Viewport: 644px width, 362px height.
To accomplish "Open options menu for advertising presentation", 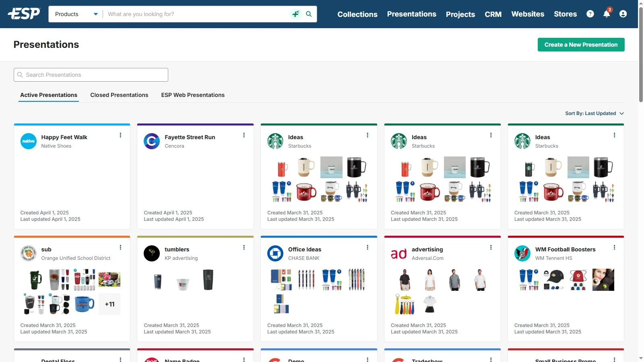I will (491, 247).
